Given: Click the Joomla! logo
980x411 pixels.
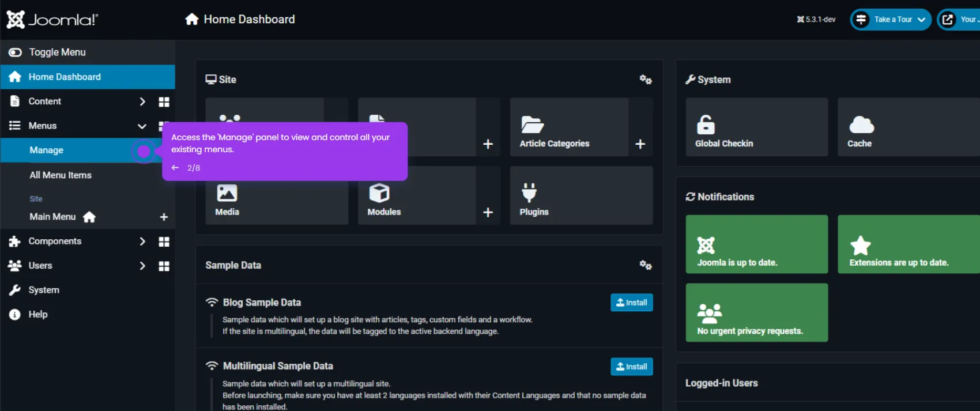Looking at the screenshot, I should coord(52,20).
